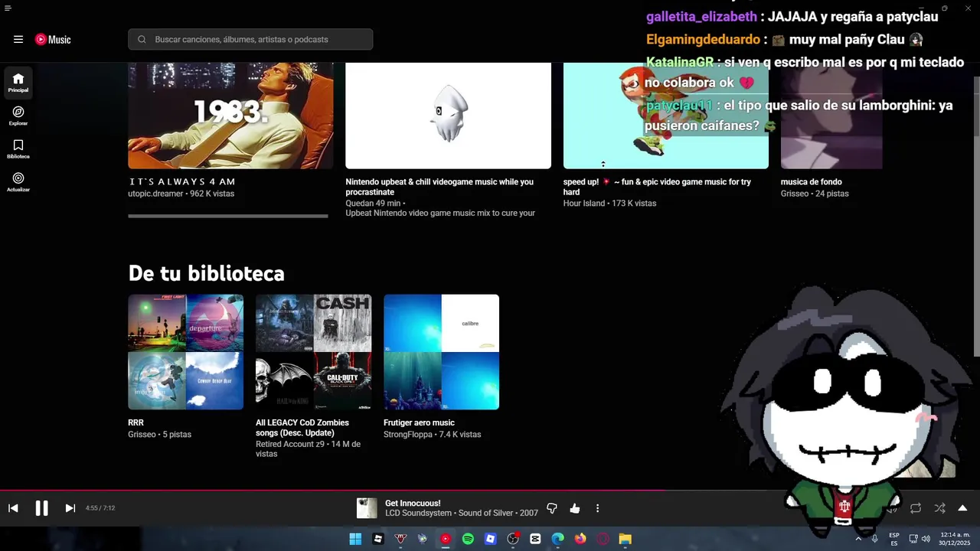Open Spotify from the taskbar
This screenshot has width=980, height=551.
pos(468,539)
